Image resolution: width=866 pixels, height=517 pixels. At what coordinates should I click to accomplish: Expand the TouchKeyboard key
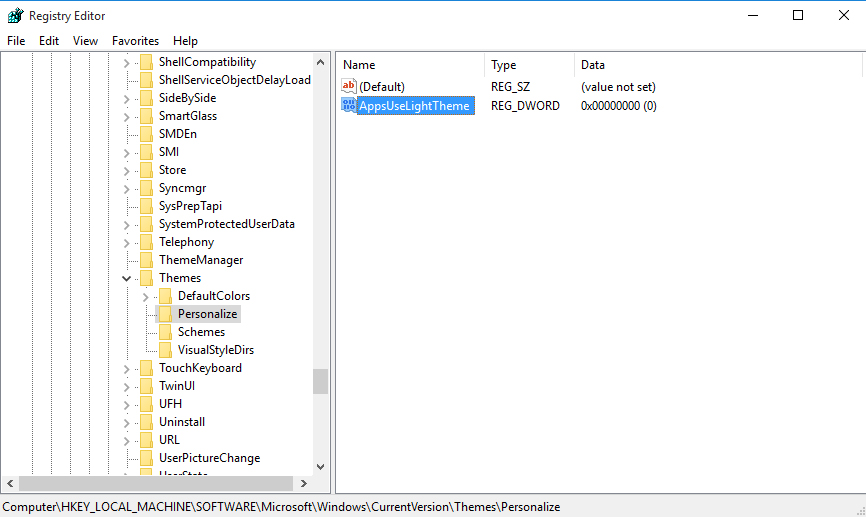[x=126, y=369]
